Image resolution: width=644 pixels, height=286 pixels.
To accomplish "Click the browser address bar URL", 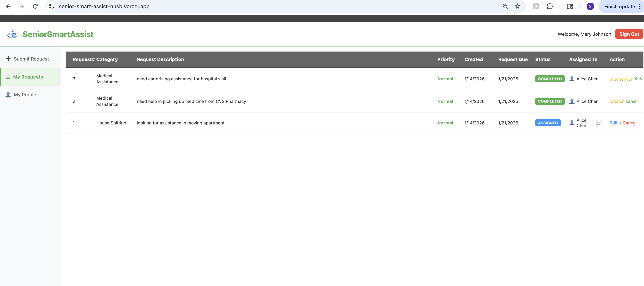I will pos(104,7).
